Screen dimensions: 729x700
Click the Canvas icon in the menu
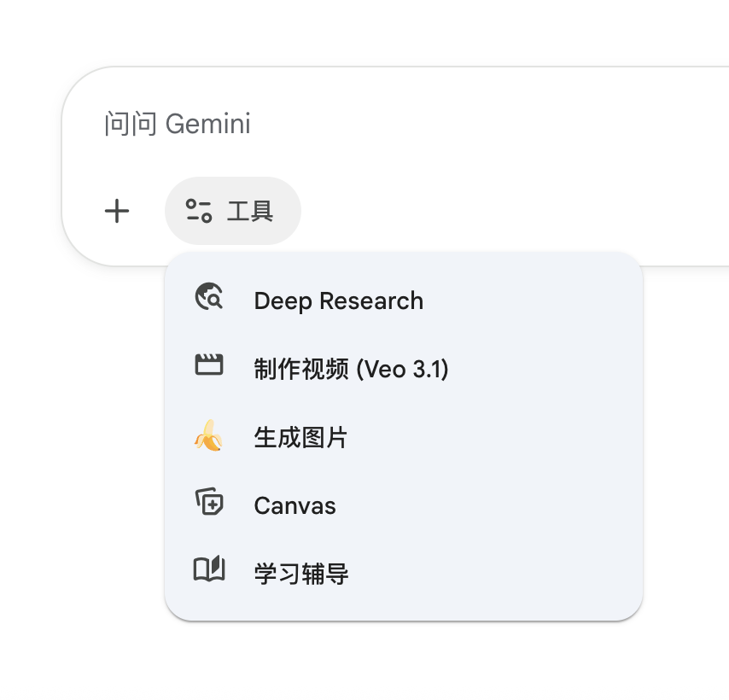pyautogui.click(x=208, y=503)
